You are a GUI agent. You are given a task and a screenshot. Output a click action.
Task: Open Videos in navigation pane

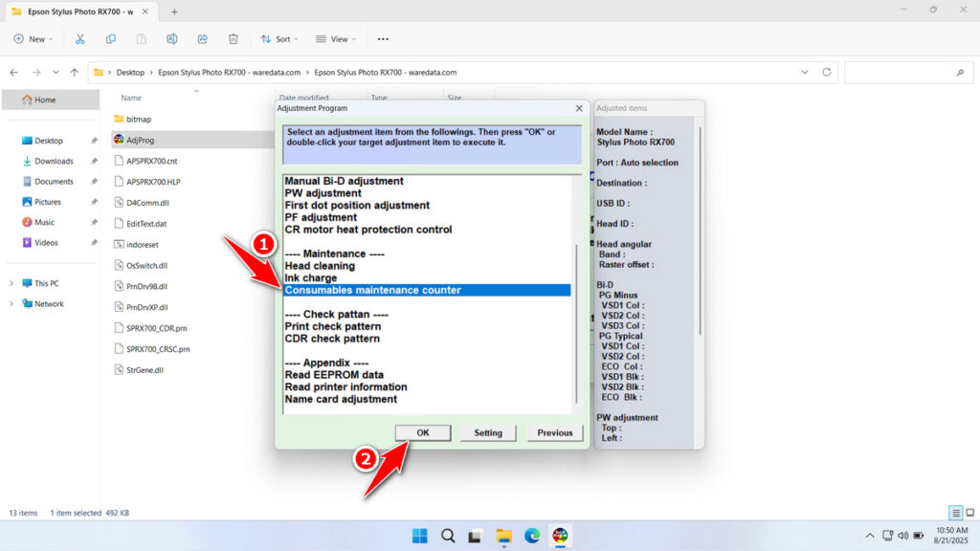[46, 242]
